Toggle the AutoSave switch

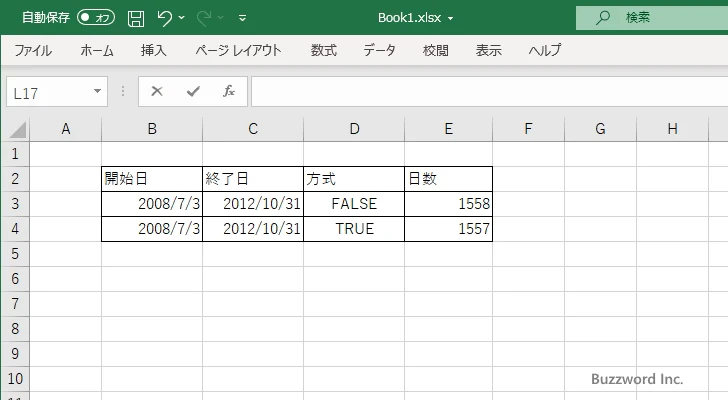[x=96, y=18]
